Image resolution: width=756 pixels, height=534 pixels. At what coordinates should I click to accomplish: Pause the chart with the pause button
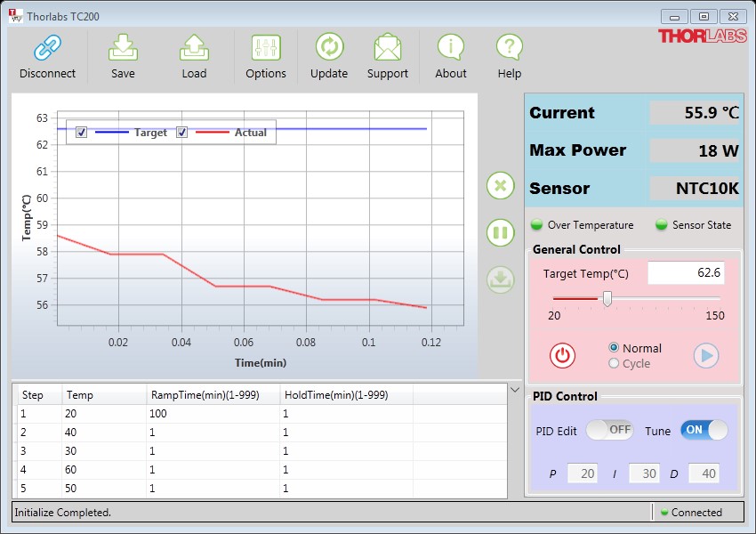(x=501, y=232)
